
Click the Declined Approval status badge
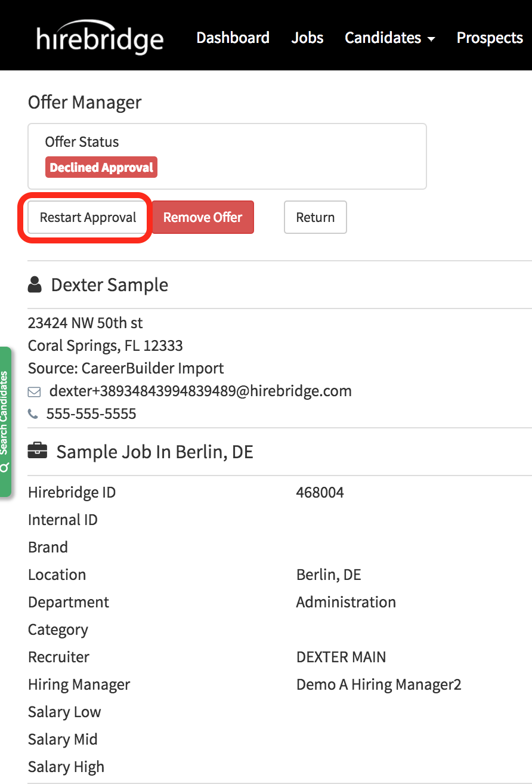[x=101, y=168]
